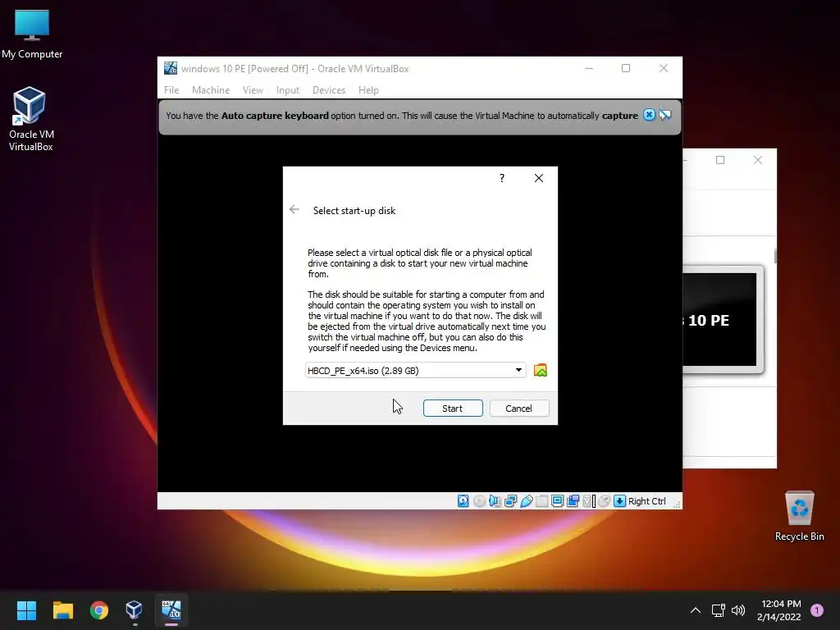
Task: Open the Help menu
Action: click(368, 90)
